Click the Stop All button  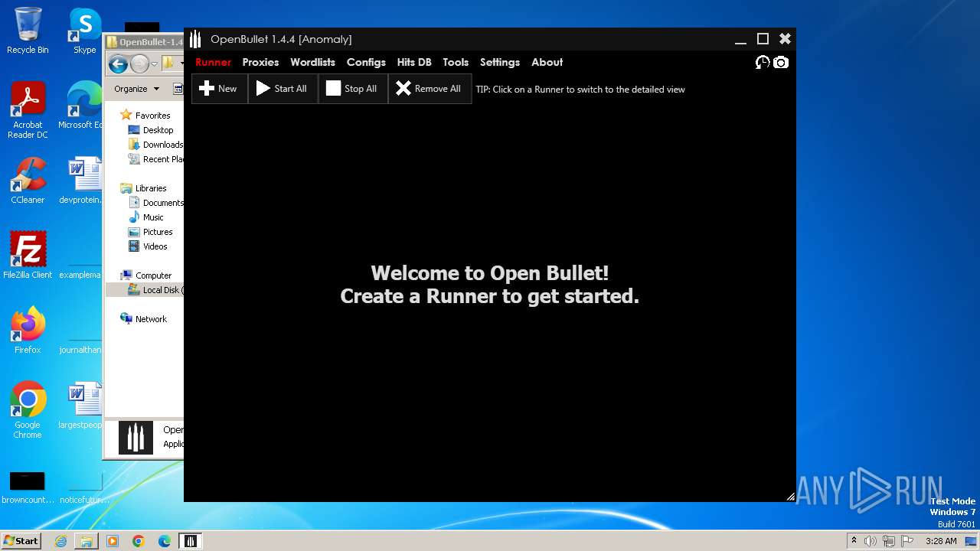click(352, 89)
